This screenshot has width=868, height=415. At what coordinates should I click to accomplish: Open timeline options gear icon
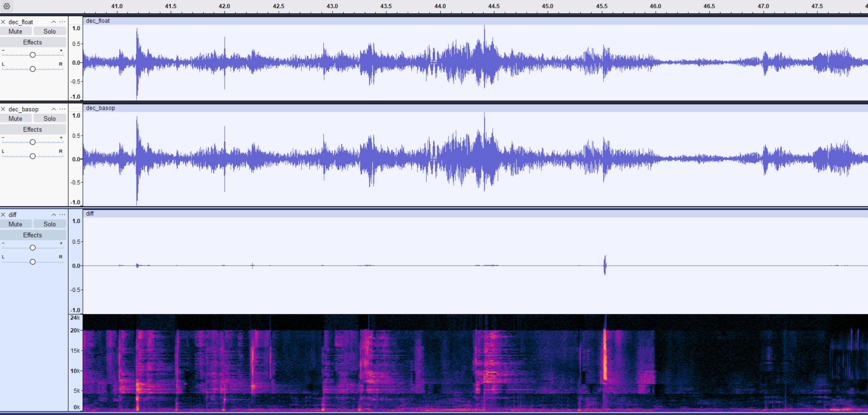pyautogui.click(x=7, y=6)
